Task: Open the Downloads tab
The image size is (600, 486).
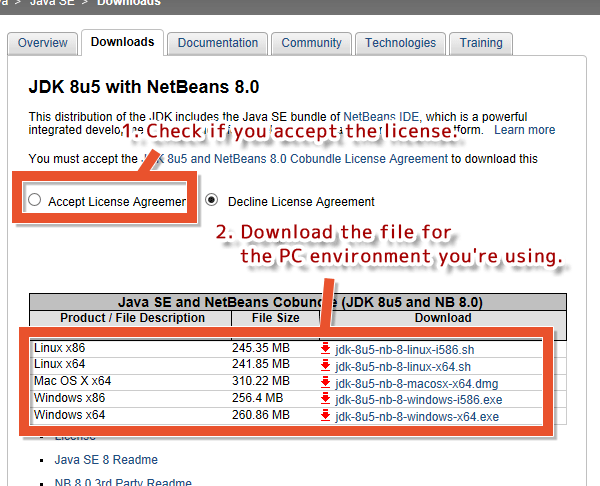Action: point(122,42)
